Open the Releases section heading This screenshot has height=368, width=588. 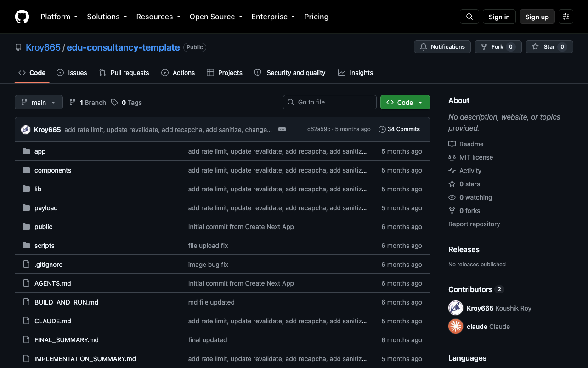click(x=464, y=249)
